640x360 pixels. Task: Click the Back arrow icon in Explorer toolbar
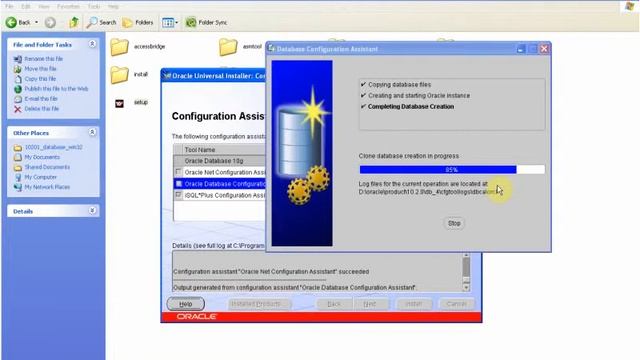point(11,22)
